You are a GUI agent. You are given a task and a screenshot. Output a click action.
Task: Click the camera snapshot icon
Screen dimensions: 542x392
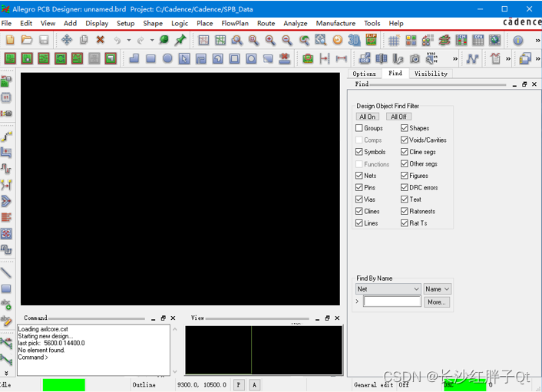(x=415, y=59)
